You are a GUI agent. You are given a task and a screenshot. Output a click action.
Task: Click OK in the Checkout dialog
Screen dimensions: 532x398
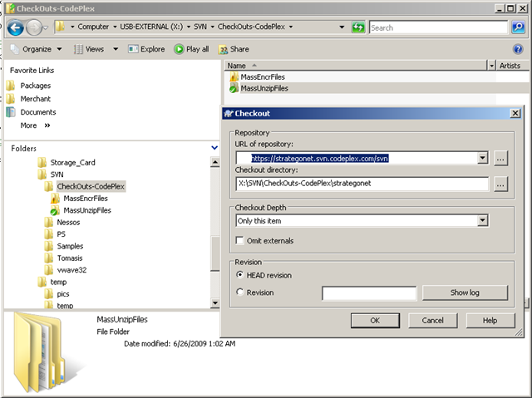[x=375, y=321]
